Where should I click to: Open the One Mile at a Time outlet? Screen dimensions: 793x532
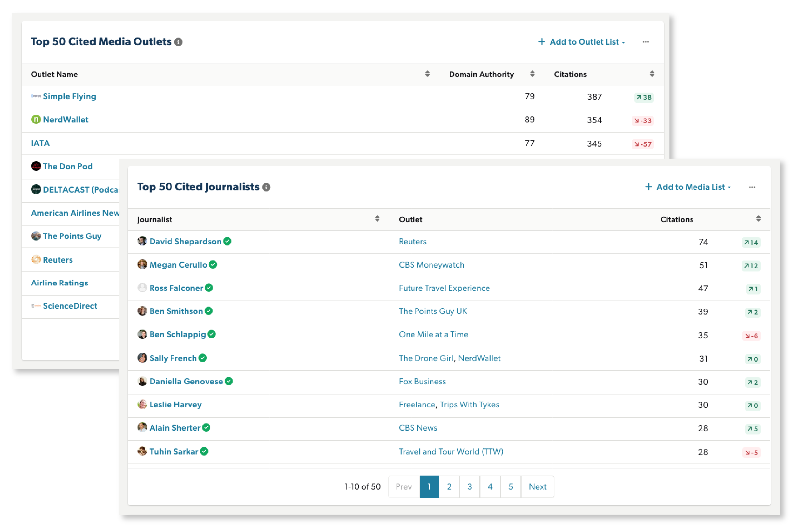[433, 334]
